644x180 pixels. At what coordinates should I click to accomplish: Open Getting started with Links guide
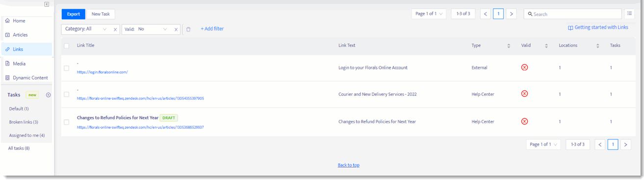[x=598, y=27]
